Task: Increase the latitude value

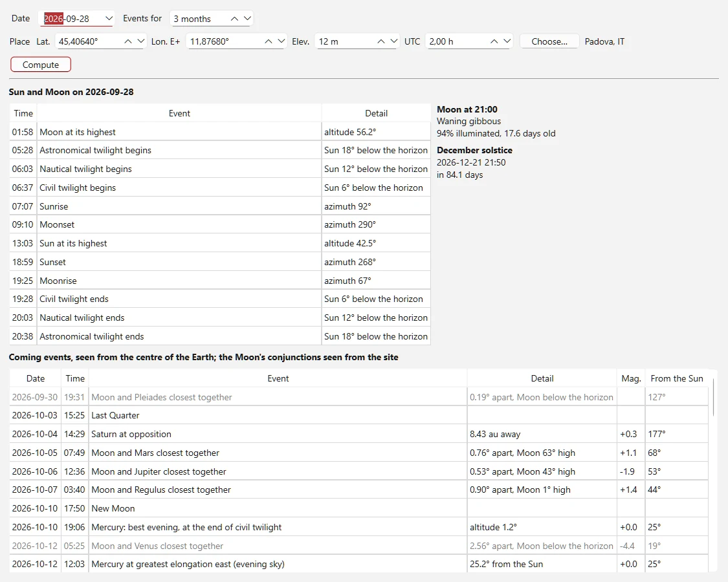Action: click(x=128, y=41)
